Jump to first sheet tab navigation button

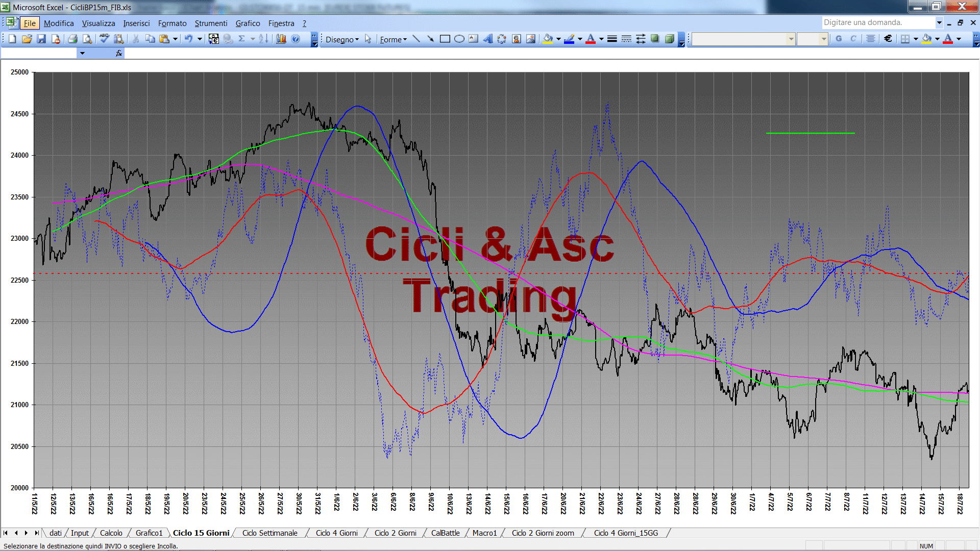click(6, 533)
